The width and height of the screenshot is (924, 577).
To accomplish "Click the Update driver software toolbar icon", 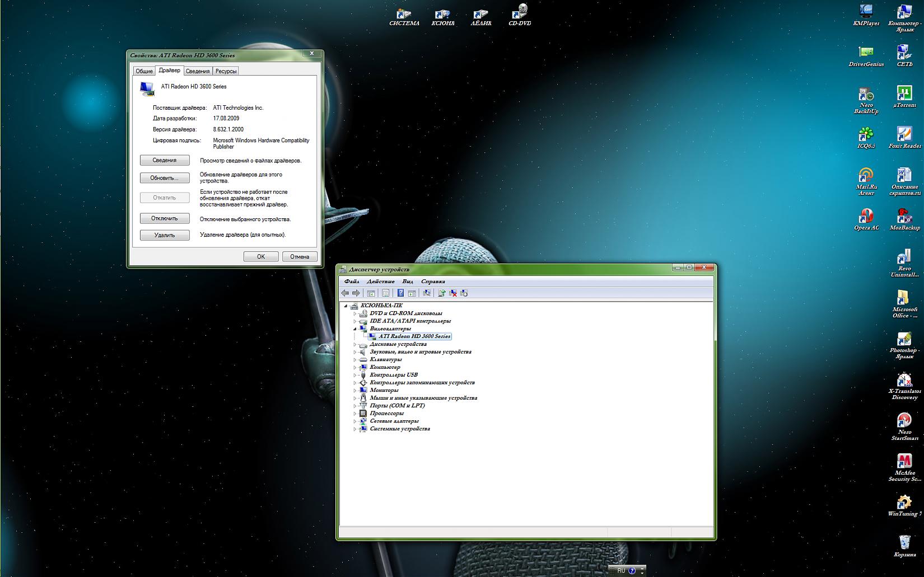I will 441,293.
